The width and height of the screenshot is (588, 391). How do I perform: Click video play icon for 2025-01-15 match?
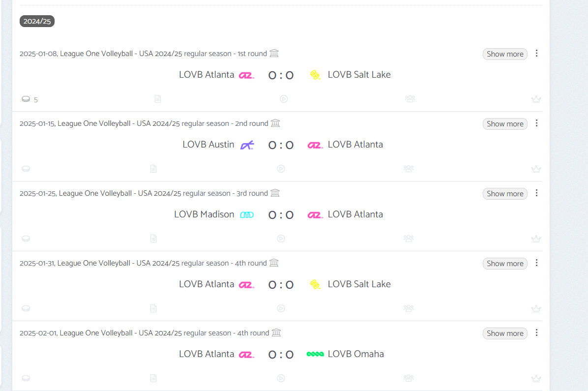tap(281, 169)
